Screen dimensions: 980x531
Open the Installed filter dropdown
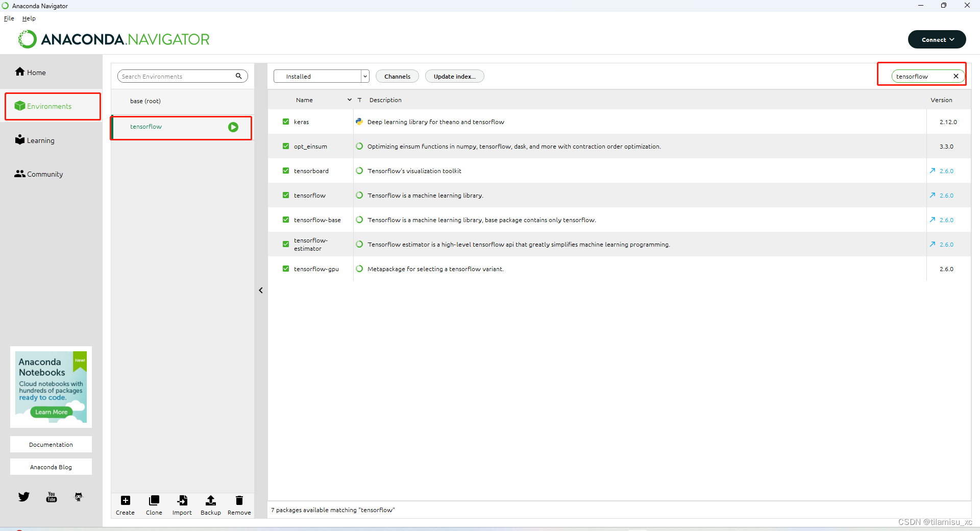tap(321, 76)
